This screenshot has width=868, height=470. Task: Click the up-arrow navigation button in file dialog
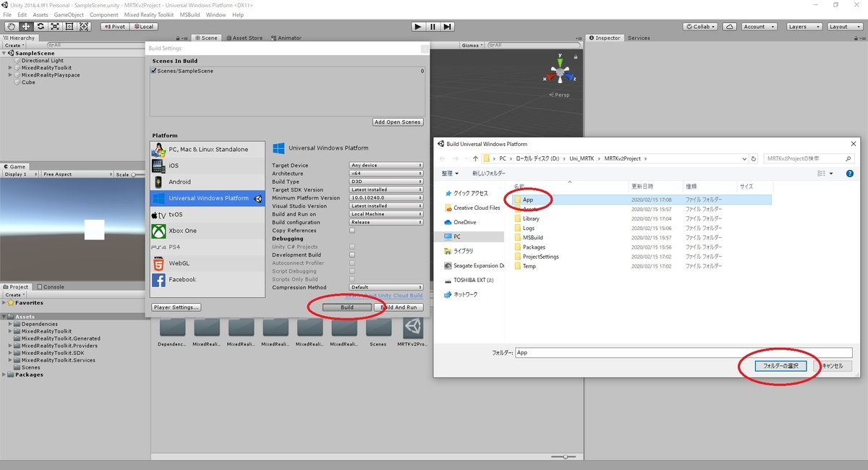(475, 158)
